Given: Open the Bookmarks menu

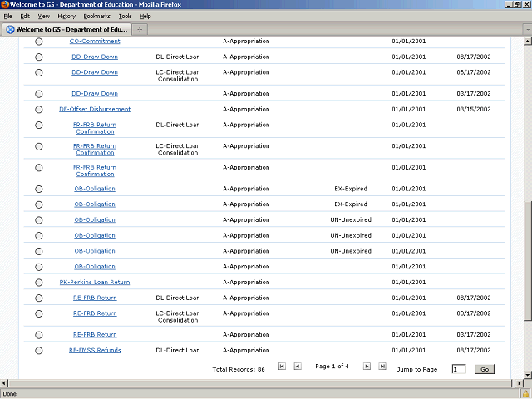Looking at the screenshot, I should pyautogui.click(x=96, y=16).
